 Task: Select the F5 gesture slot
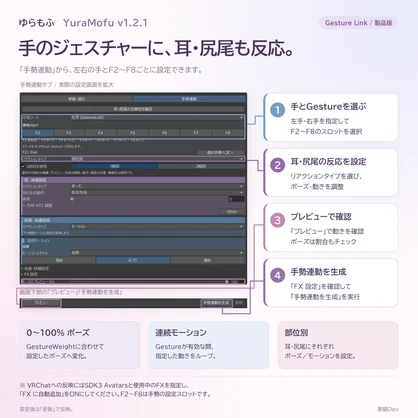(x=132, y=133)
